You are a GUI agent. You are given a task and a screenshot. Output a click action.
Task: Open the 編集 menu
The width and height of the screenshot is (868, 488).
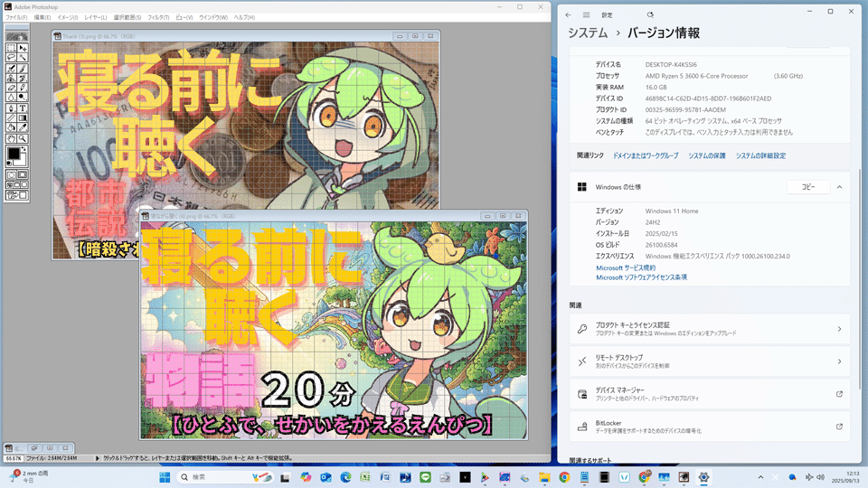[x=42, y=18]
